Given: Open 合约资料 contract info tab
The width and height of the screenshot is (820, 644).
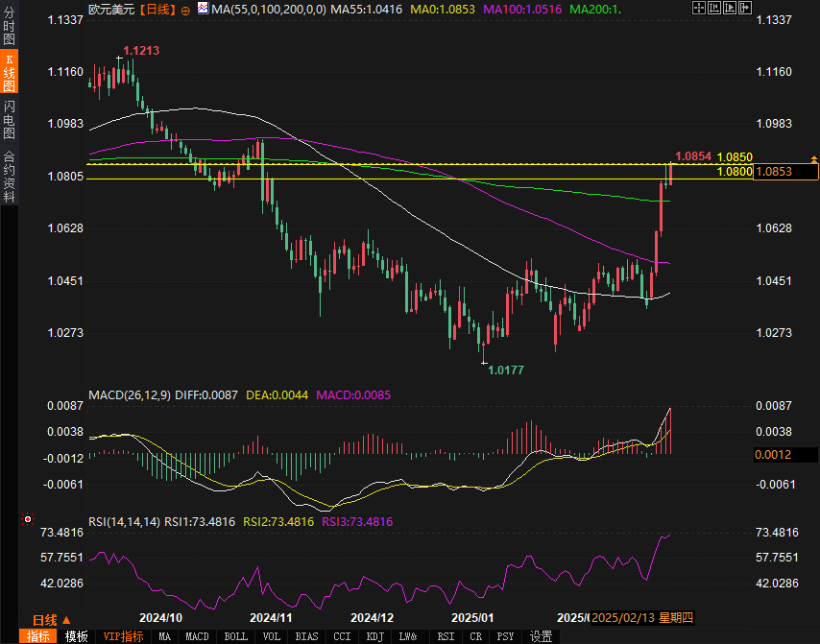Looking at the screenshot, I should 9,176.
